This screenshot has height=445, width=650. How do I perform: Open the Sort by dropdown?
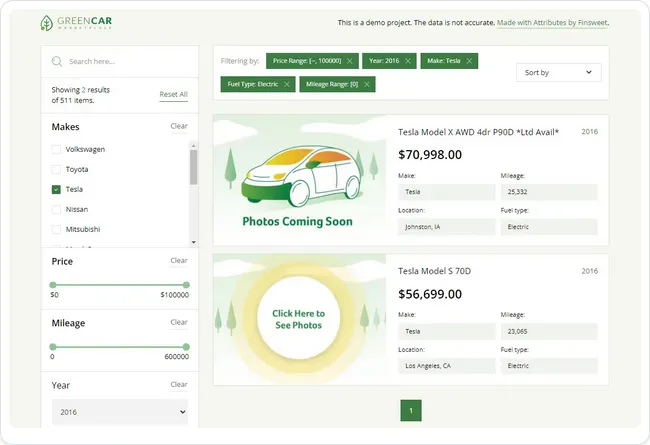[558, 73]
